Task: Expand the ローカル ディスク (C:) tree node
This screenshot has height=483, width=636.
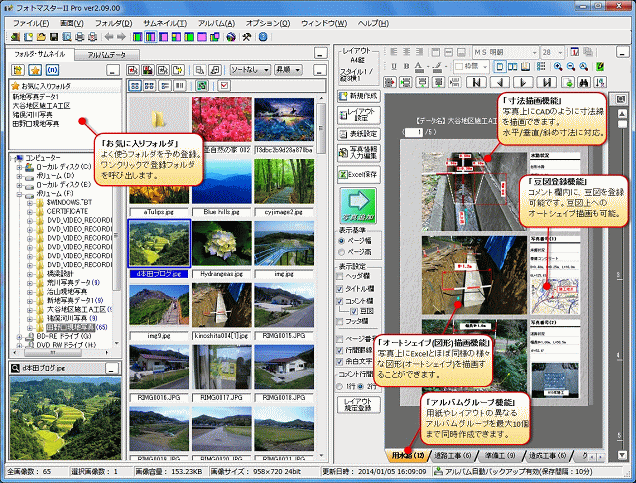Action: pos(19,167)
